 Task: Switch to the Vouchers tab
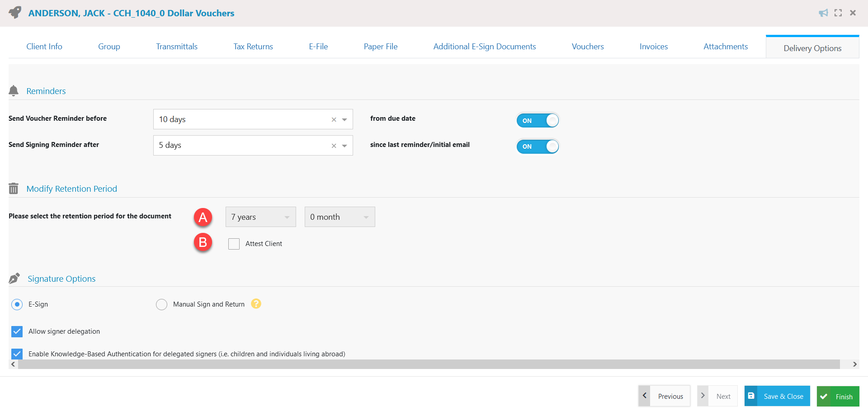(x=587, y=46)
